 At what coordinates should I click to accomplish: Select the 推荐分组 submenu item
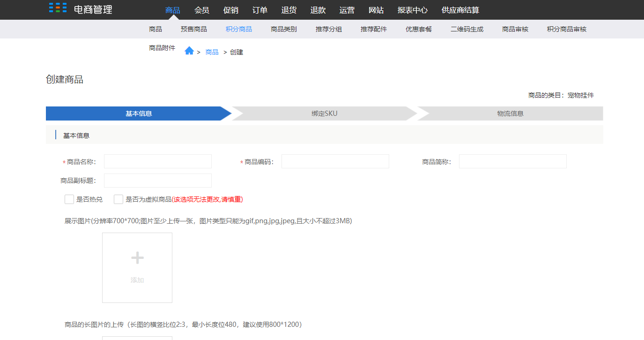(329, 29)
